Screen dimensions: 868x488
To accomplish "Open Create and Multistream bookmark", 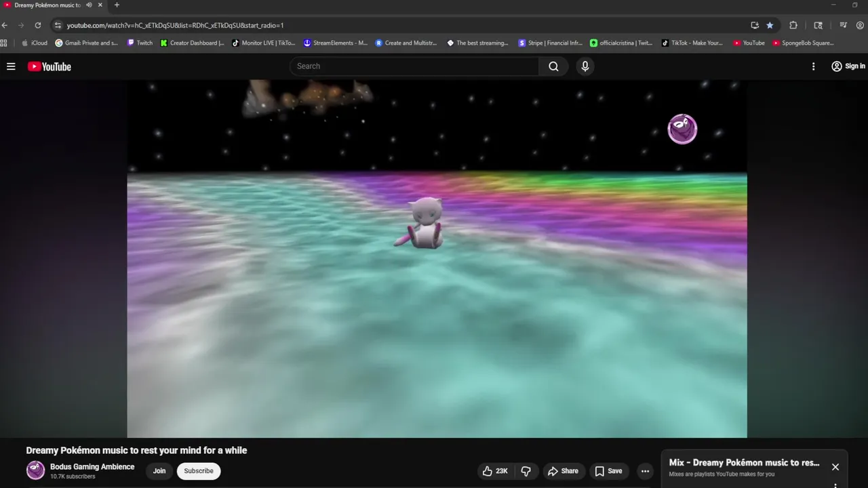I will (x=407, y=43).
